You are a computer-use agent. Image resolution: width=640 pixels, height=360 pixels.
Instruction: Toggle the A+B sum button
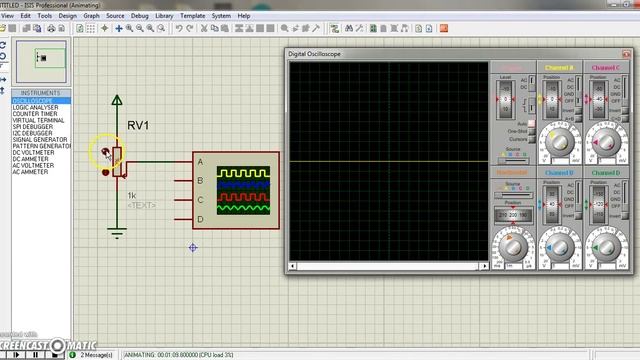click(x=578, y=118)
